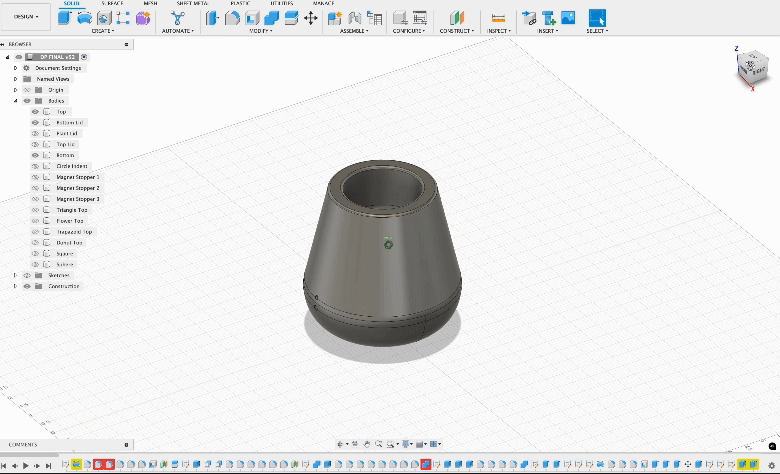Open the Inspect dropdown menu
This screenshot has width=780, height=474.
(x=499, y=31)
